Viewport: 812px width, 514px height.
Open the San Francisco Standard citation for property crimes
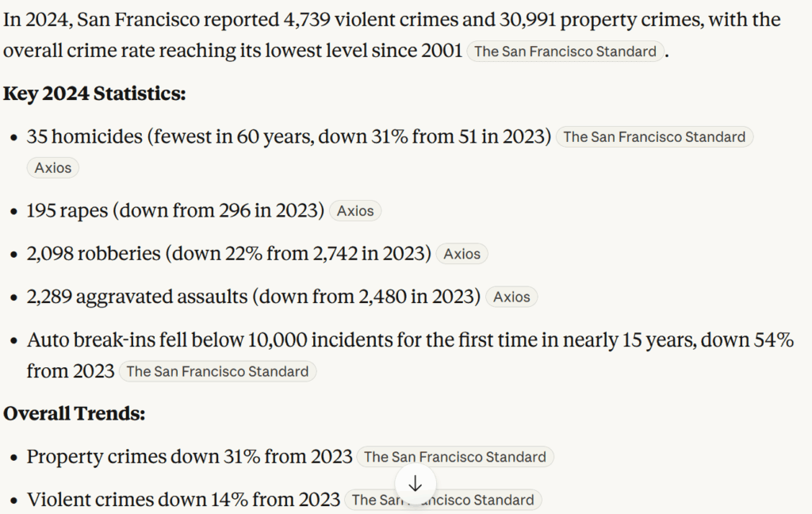[454, 457]
